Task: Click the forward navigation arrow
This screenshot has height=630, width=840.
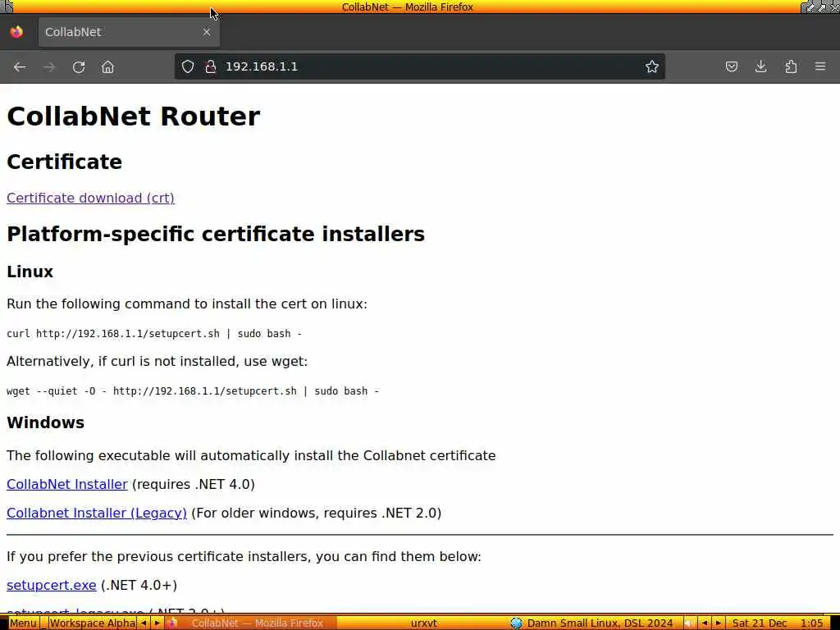Action: 48,67
